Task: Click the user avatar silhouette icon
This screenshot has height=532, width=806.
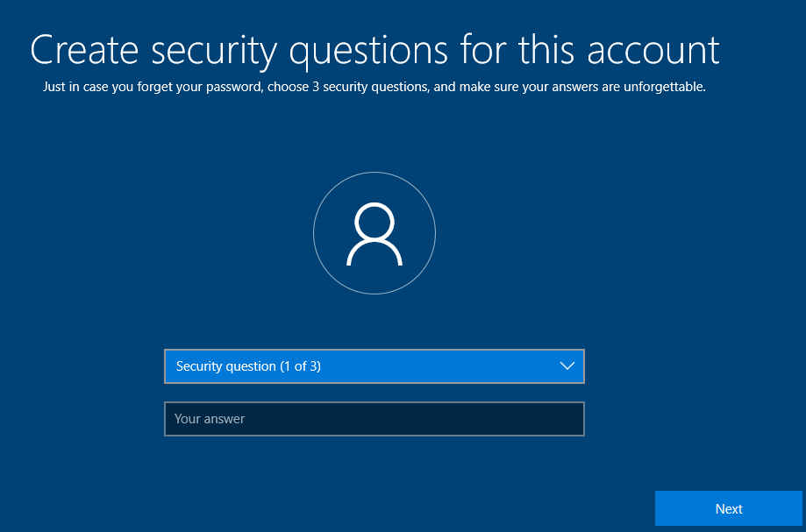Action: click(x=374, y=234)
